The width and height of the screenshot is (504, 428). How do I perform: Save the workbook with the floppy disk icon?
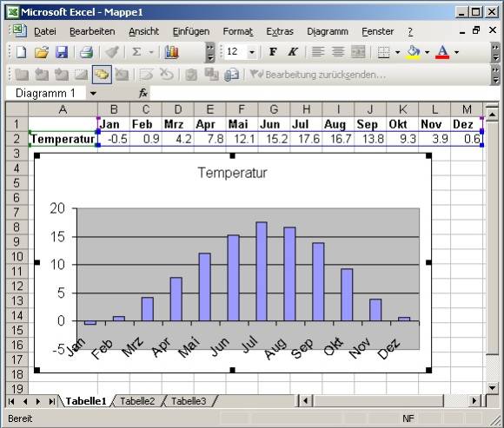click(x=62, y=52)
